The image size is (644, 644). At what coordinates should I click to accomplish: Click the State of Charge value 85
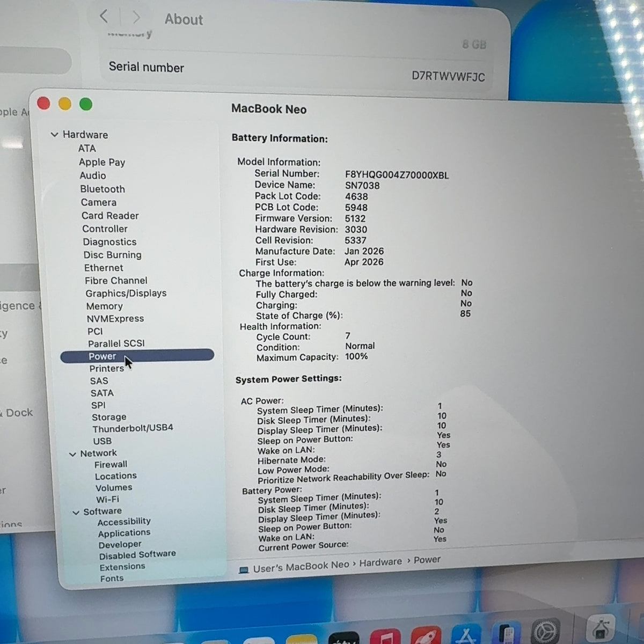465,313
